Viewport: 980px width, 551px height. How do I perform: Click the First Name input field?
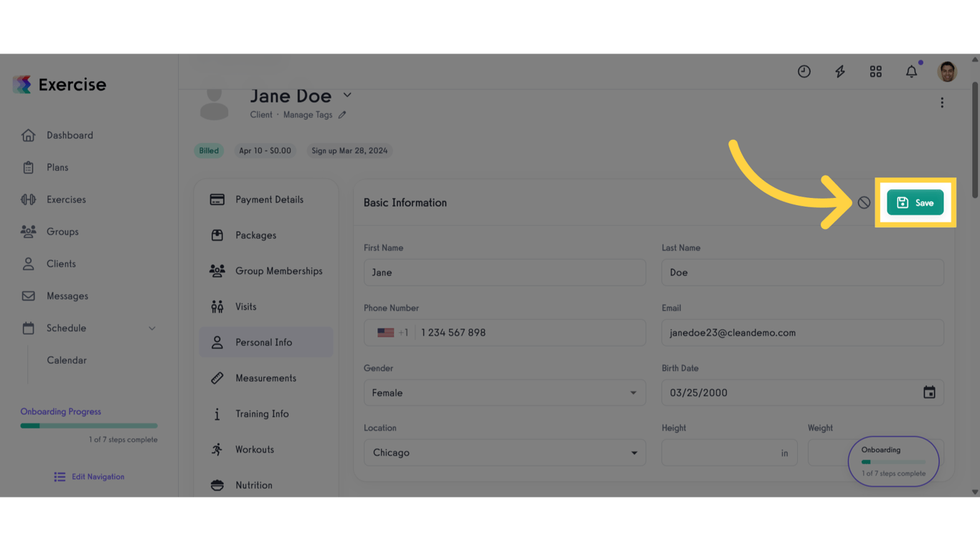(x=505, y=273)
